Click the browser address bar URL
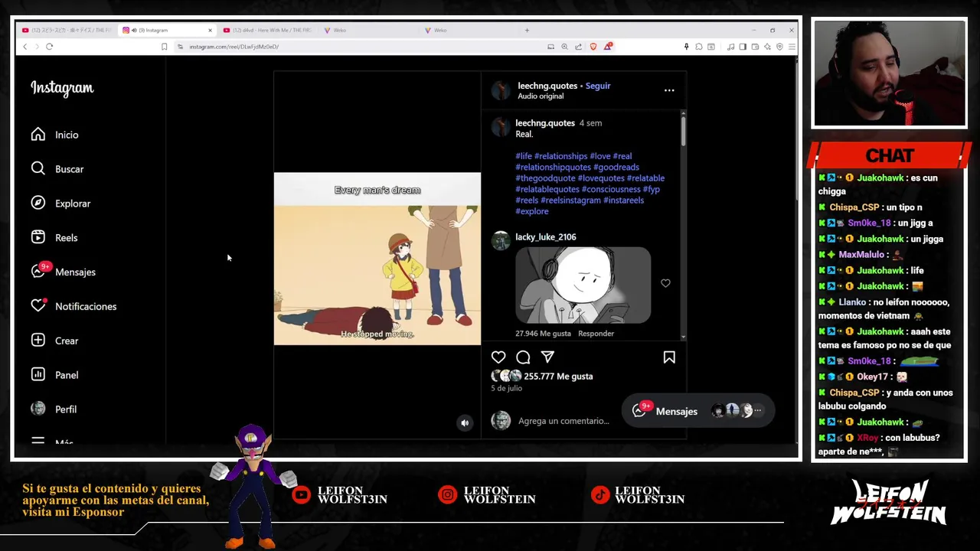980x551 pixels. (234, 47)
